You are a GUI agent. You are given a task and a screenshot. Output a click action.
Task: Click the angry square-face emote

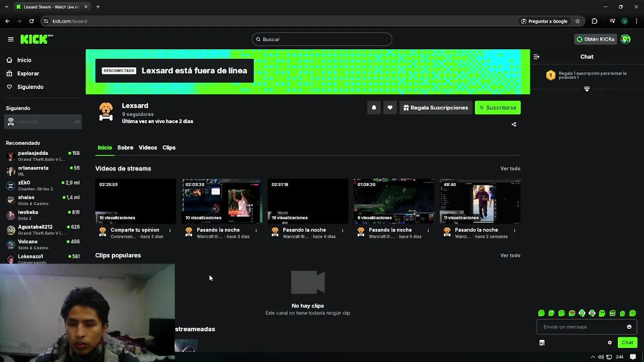pyautogui.click(x=612, y=313)
